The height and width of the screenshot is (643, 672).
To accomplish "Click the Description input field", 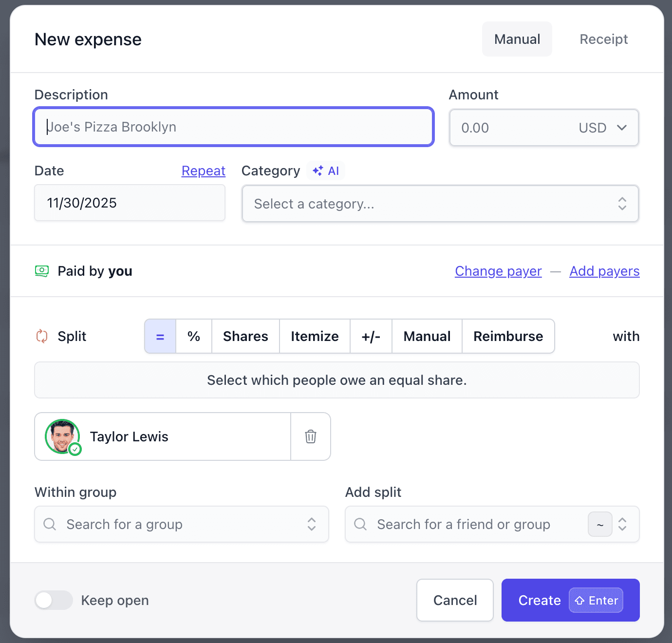I will click(x=234, y=127).
